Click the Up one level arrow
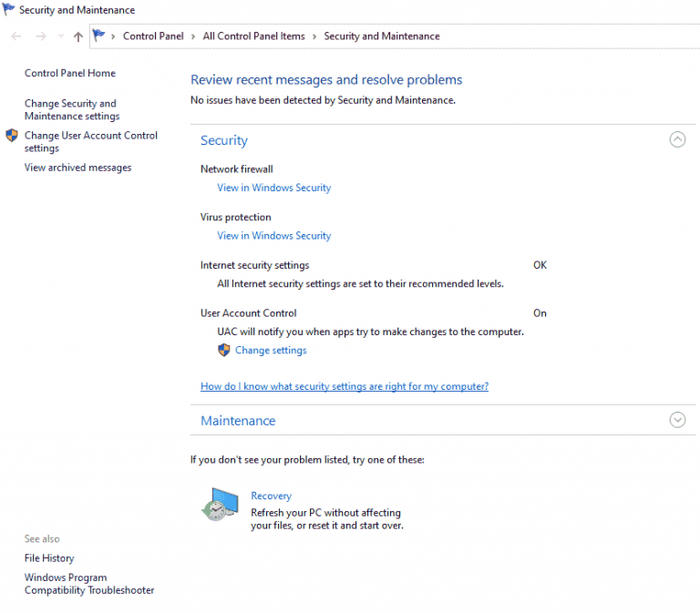This screenshot has height=613, width=700. pyautogui.click(x=77, y=36)
